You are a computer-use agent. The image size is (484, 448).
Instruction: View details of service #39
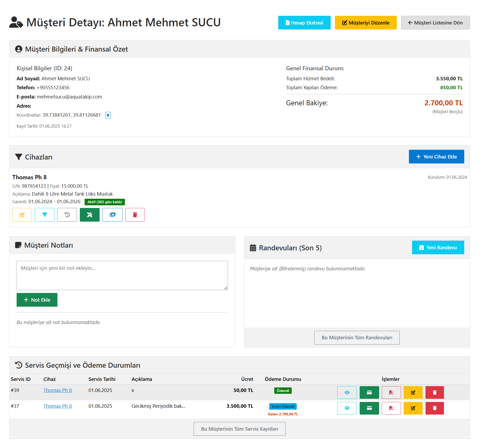347,392
